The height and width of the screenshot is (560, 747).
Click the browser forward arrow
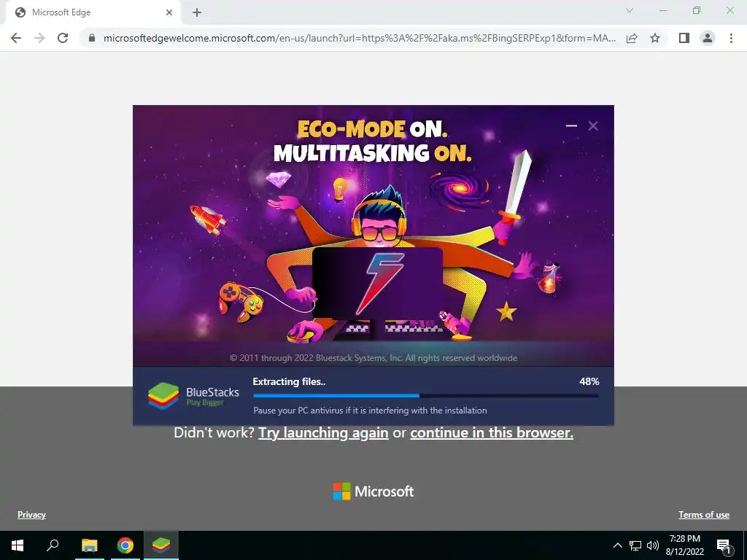[39, 38]
